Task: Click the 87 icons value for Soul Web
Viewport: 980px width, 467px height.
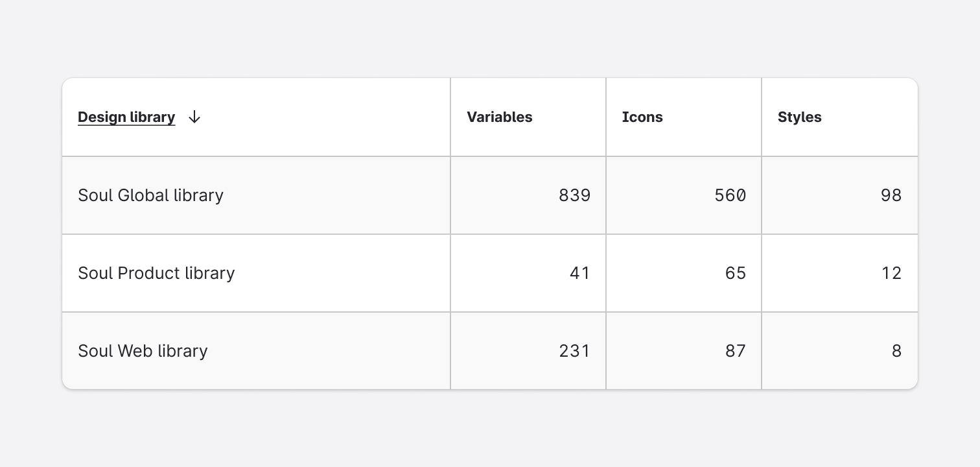Action: pos(735,351)
